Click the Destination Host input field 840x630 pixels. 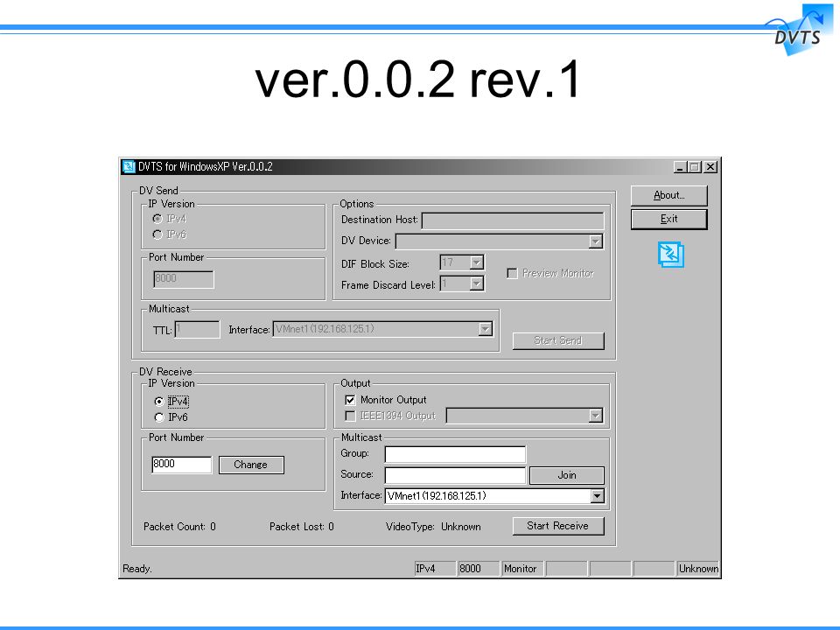pos(513,220)
